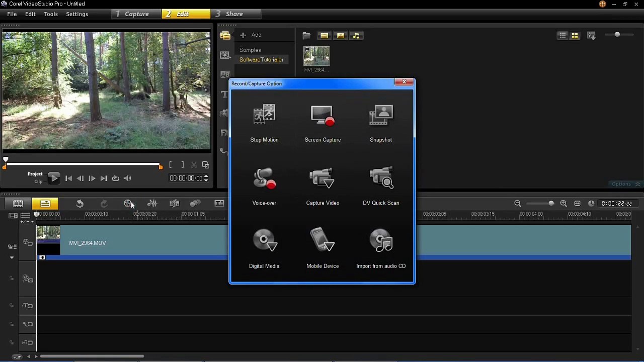
Task: Open the preview volume control
Action: (127, 178)
